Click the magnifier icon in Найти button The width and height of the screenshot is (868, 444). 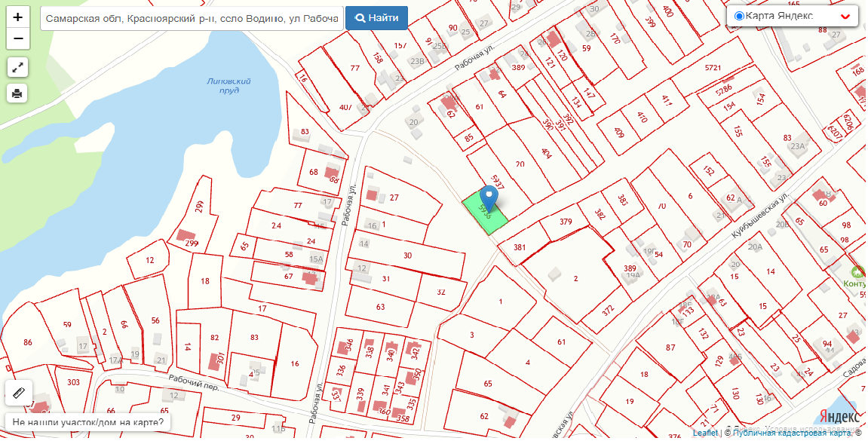[x=360, y=18]
